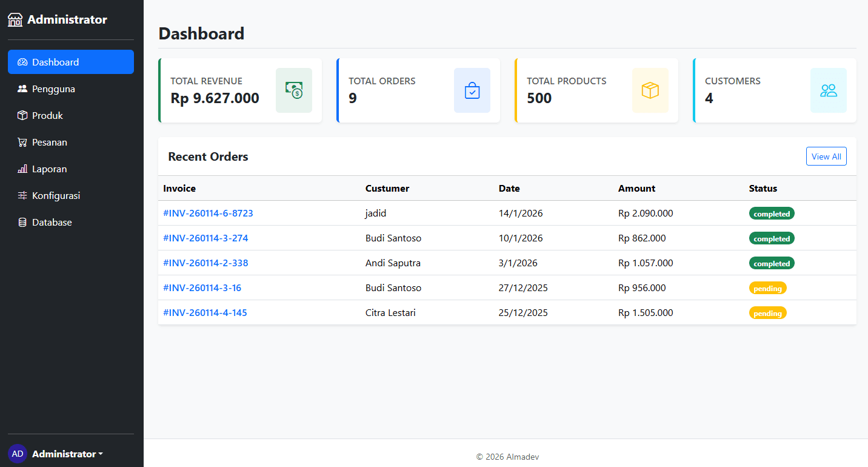Click the shopping bag icon in Total Orders
This screenshot has height=467, width=868.
[x=472, y=90]
